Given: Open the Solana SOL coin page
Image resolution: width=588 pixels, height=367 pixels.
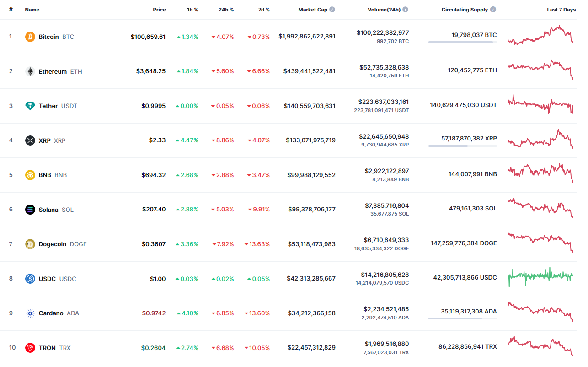Looking at the screenshot, I should 56,210.
